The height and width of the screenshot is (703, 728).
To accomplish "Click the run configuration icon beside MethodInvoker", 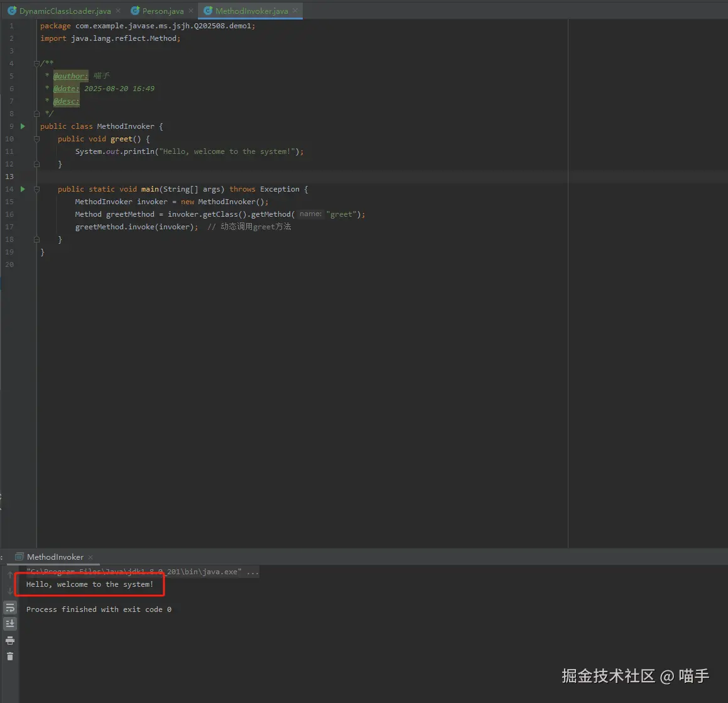I will pyautogui.click(x=19, y=557).
